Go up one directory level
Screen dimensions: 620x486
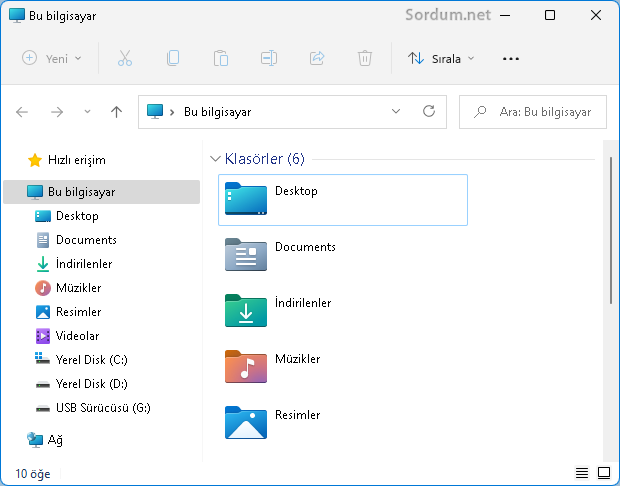[x=116, y=112]
